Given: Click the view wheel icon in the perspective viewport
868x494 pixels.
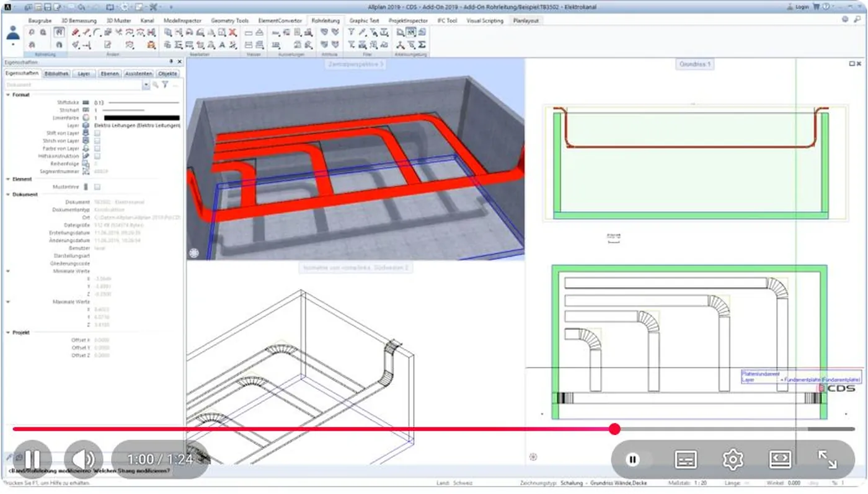Looking at the screenshot, I should point(194,253).
